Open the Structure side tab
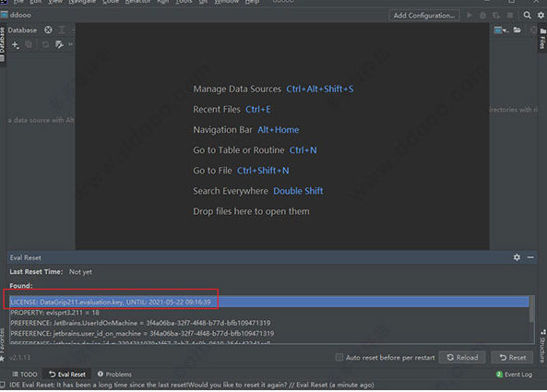 point(542,346)
